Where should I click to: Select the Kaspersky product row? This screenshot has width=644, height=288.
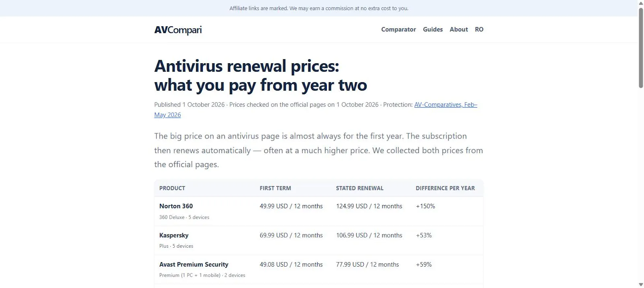(319, 240)
